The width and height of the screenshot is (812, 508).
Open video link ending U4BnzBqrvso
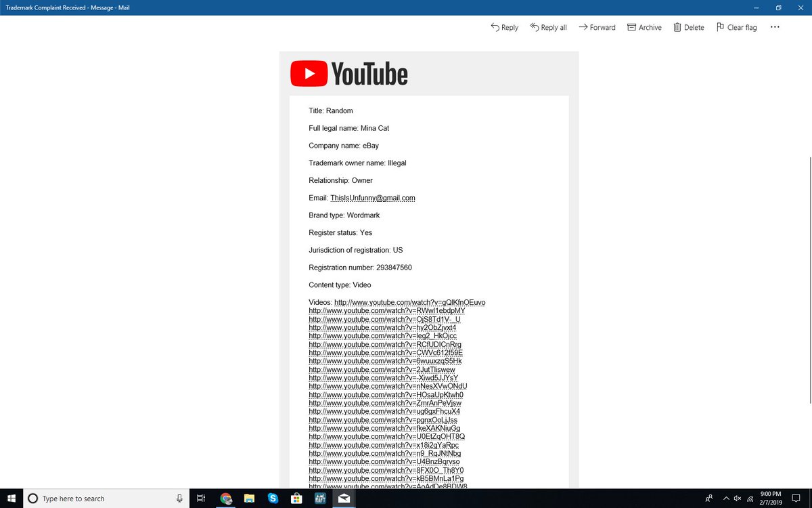click(x=384, y=462)
